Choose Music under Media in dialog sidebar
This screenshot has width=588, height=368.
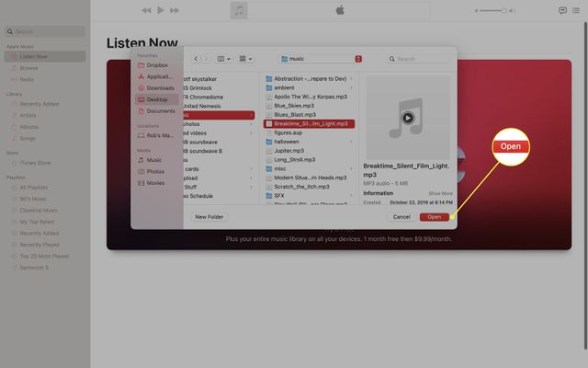pyautogui.click(x=153, y=160)
